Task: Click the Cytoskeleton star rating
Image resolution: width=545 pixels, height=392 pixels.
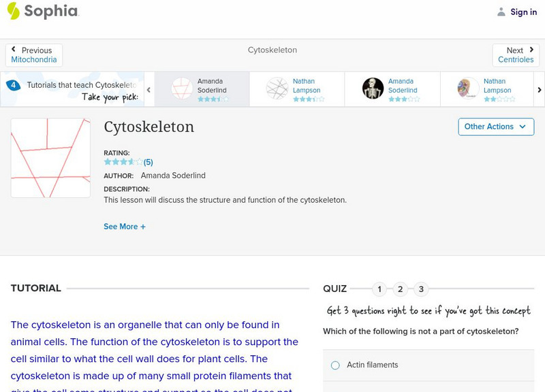Action: pyautogui.click(x=123, y=162)
